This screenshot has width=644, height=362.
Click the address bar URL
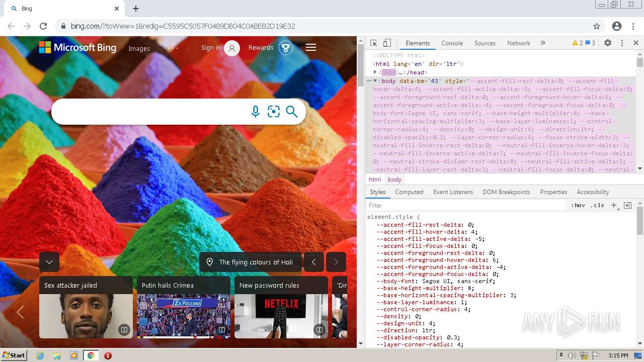coord(183,26)
